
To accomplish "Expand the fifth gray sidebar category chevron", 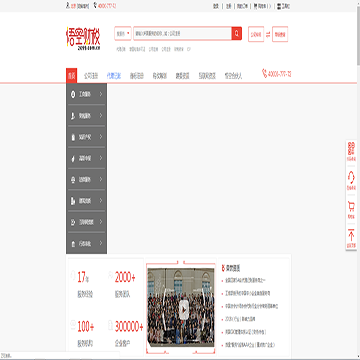I will (x=101, y=180).
